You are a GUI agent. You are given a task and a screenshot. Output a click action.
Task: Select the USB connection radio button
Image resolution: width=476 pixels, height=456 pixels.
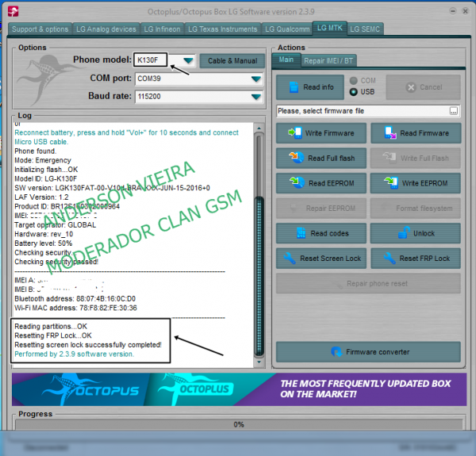click(353, 92)
